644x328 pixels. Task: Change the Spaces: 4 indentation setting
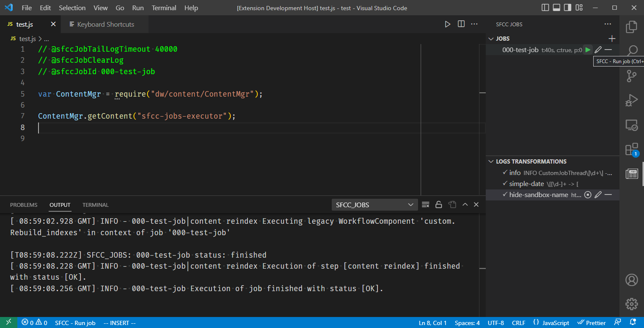click(x=467, y=323)
